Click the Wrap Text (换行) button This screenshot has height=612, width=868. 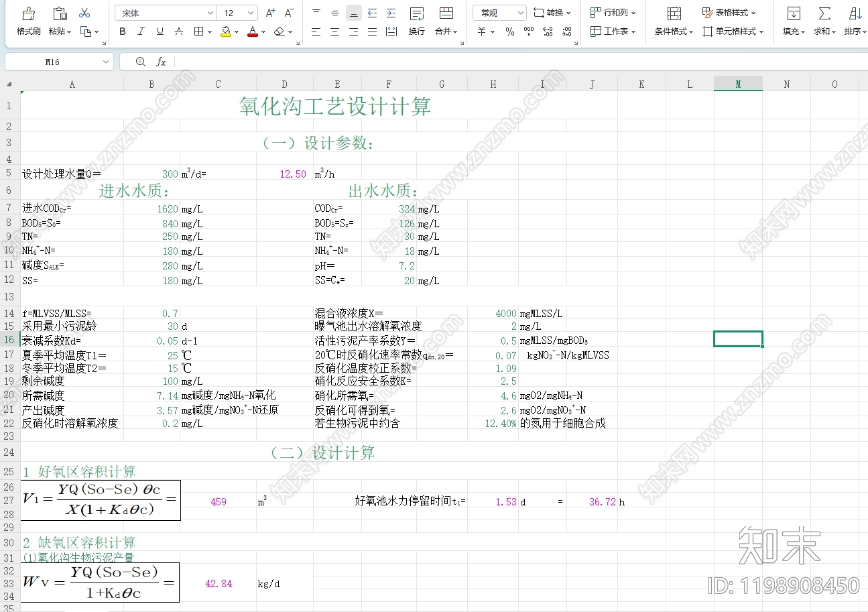[417, 21]
